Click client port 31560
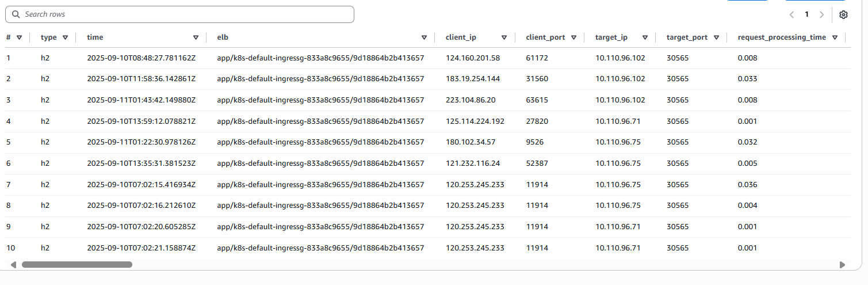The height and width of the screenshot is (285, 868). 537,79
